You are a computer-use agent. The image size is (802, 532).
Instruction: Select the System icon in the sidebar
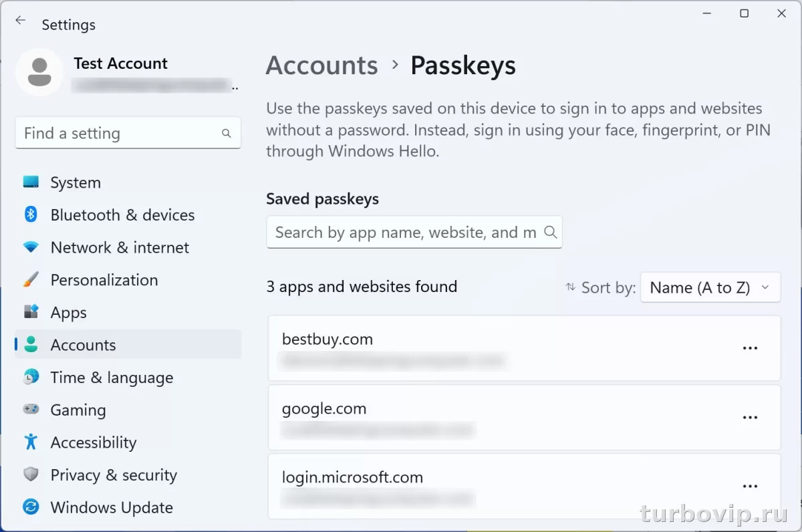tap(31, 182)
